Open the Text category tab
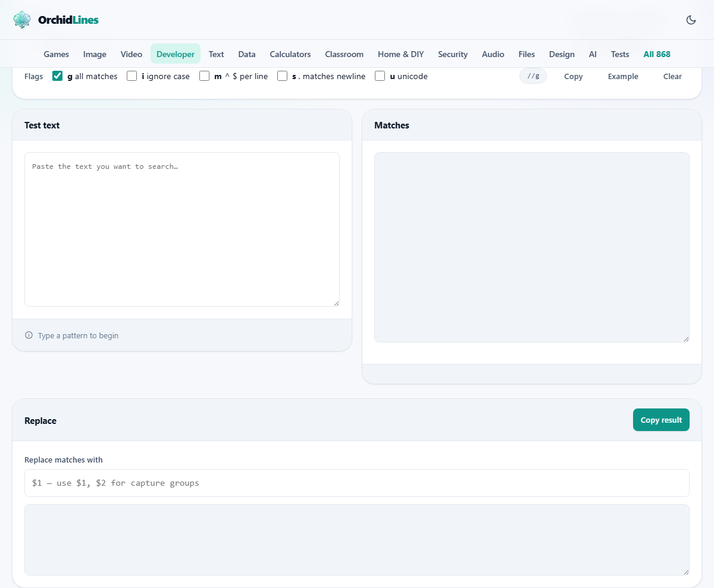This screenshot has width=714, height=588. coord(216,54)
